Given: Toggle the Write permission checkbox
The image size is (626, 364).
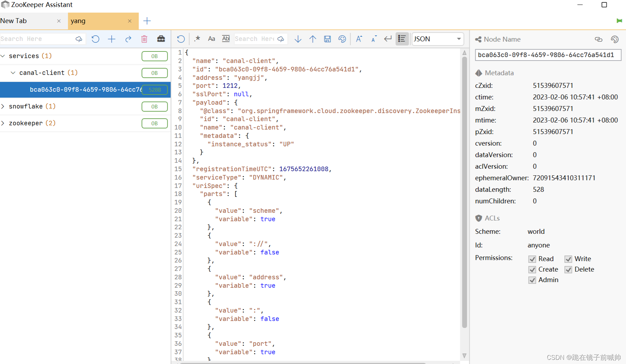Looking at the screenshot, I should 568,259.
